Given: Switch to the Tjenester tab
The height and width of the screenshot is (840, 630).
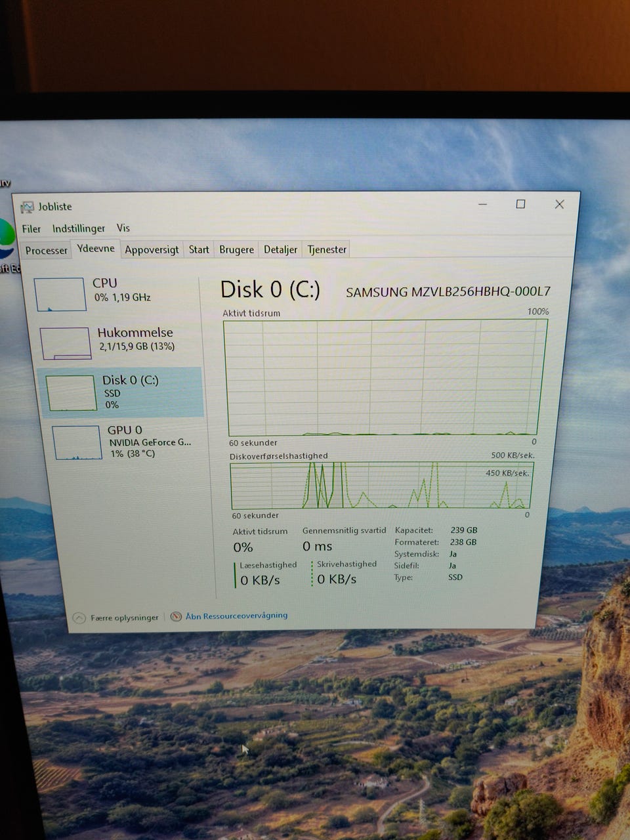Looking at the screenshot, I should (327, 249).
